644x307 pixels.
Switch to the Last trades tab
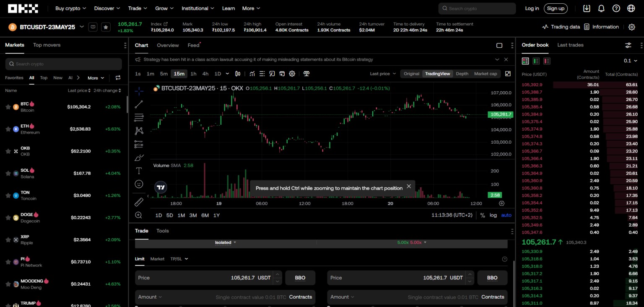(x=570, y=45)
